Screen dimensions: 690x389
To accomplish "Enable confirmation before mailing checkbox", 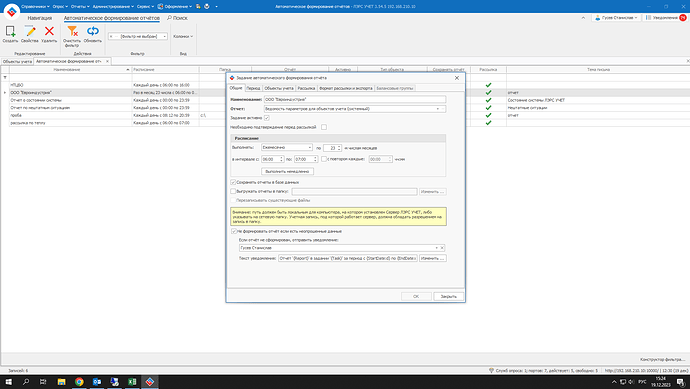I will pos(324,127).
